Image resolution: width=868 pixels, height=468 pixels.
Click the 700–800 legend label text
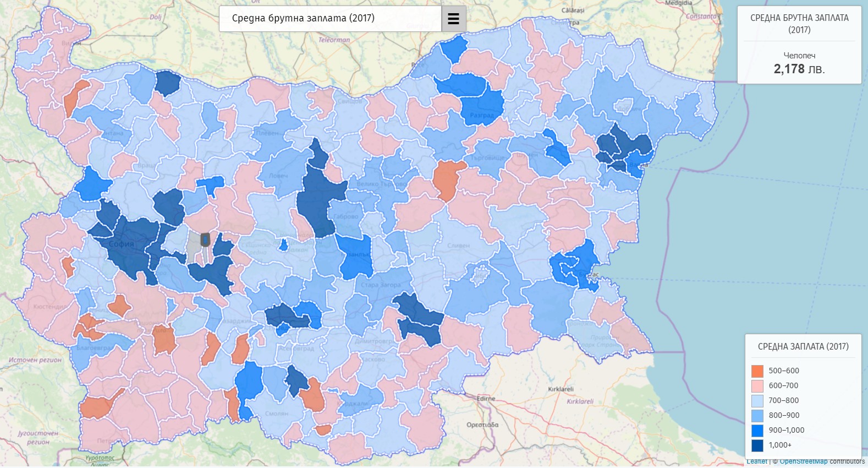coord(784,401)
